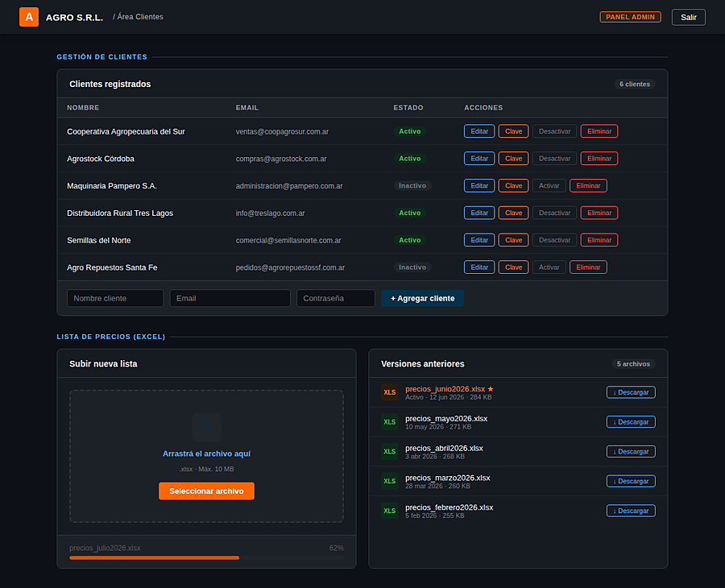725x588 pixels.
Task: Delete Agro Repuestos Santa Fe
Action: (x=588, y=267)
